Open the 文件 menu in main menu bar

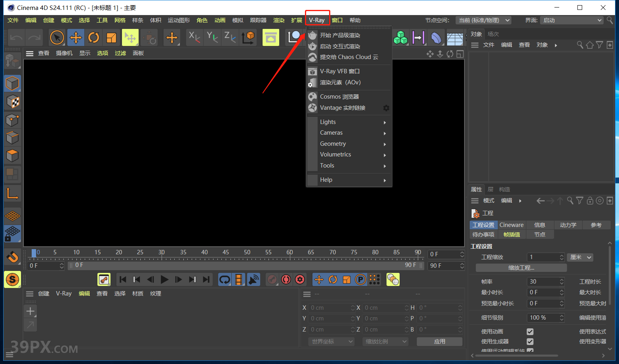click(x=13, y=20)
